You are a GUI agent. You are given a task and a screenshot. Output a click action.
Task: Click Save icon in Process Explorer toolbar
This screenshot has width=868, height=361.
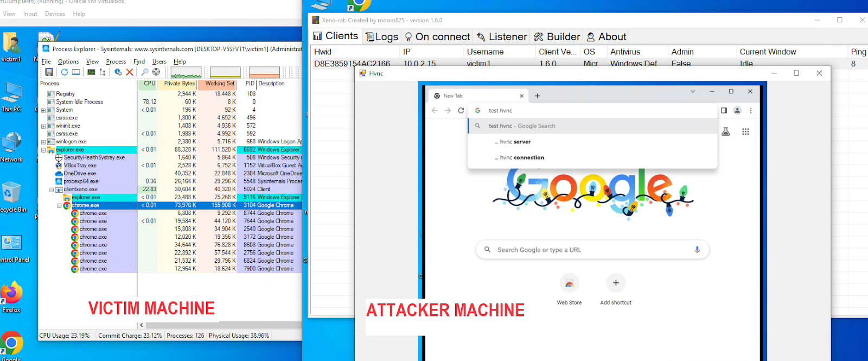click(49, 72)
